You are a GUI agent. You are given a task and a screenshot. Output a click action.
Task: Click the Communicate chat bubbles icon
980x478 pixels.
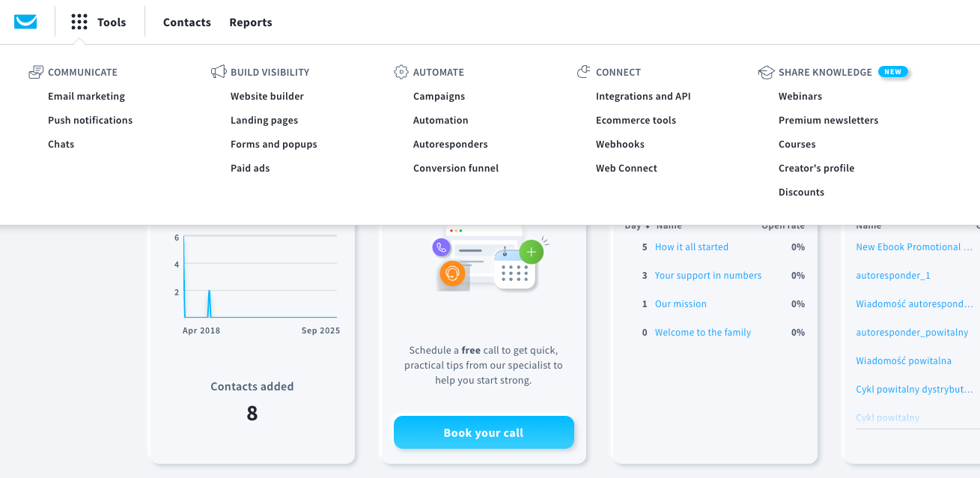[36, 72]
